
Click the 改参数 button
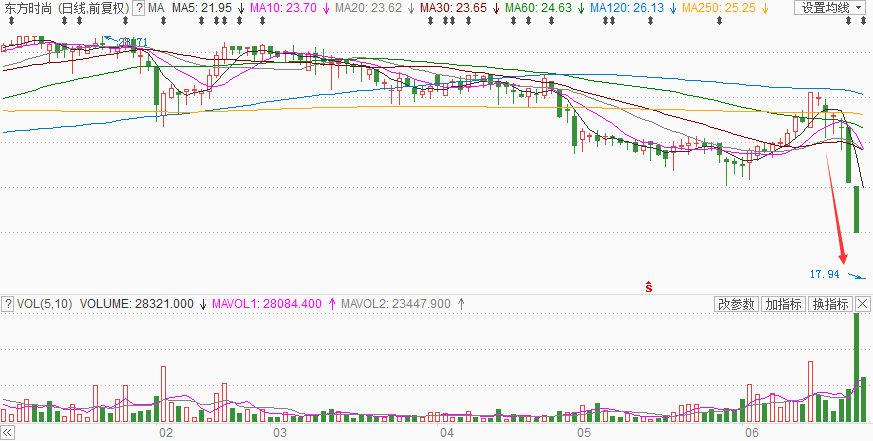coord(736,304)
